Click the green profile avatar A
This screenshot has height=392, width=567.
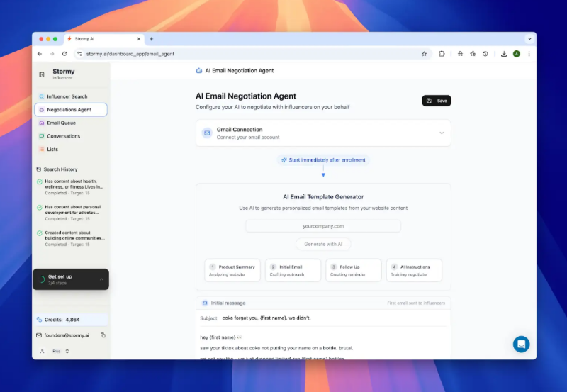point(517,54)
